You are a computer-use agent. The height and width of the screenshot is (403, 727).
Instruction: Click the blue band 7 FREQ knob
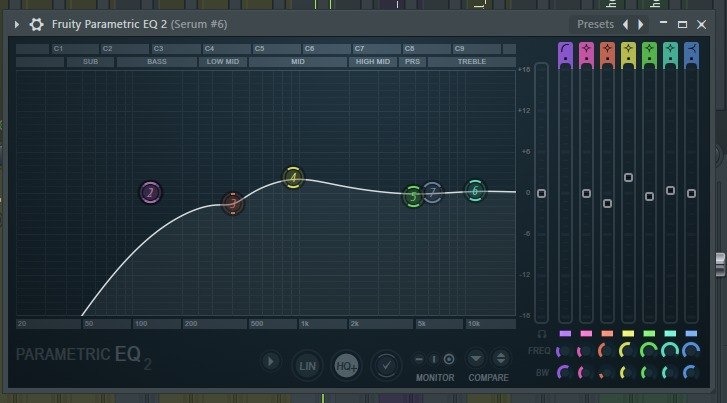pyautogui.click(x=691, y=351)
